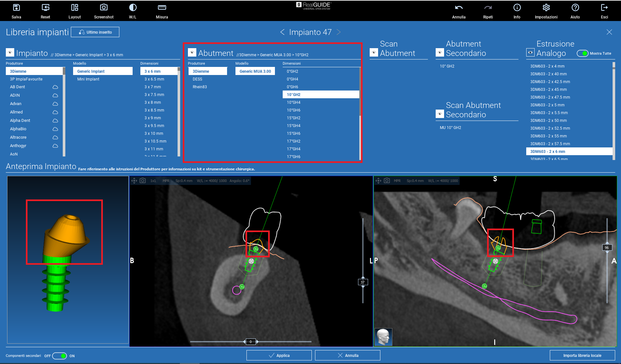Select the W/L contrast tool
The width and height of the screenshot is (621, 364).
click(133, 8)
